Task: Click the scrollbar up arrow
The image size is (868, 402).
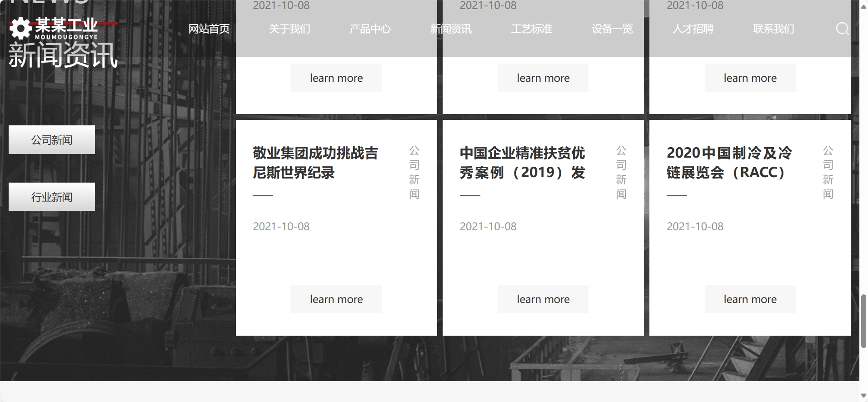Action: point(863,6)
